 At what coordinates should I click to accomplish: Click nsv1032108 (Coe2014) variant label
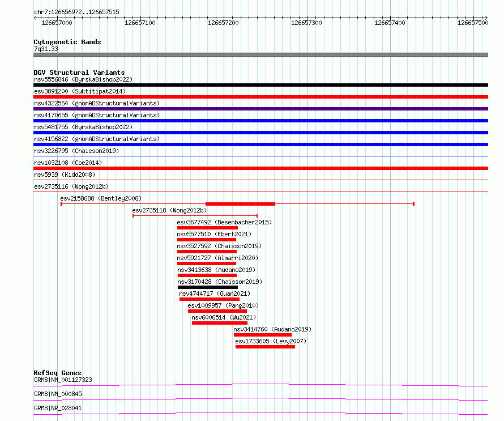(68, 163)
